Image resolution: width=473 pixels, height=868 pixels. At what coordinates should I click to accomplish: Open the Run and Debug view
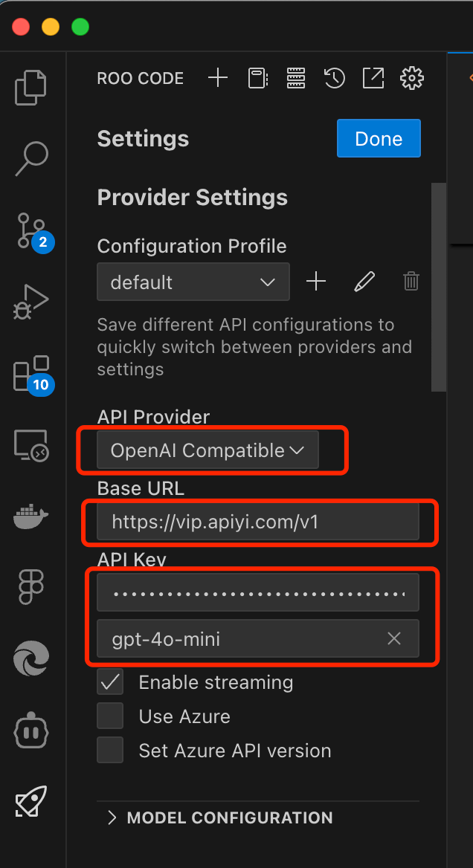pos(31,302)
